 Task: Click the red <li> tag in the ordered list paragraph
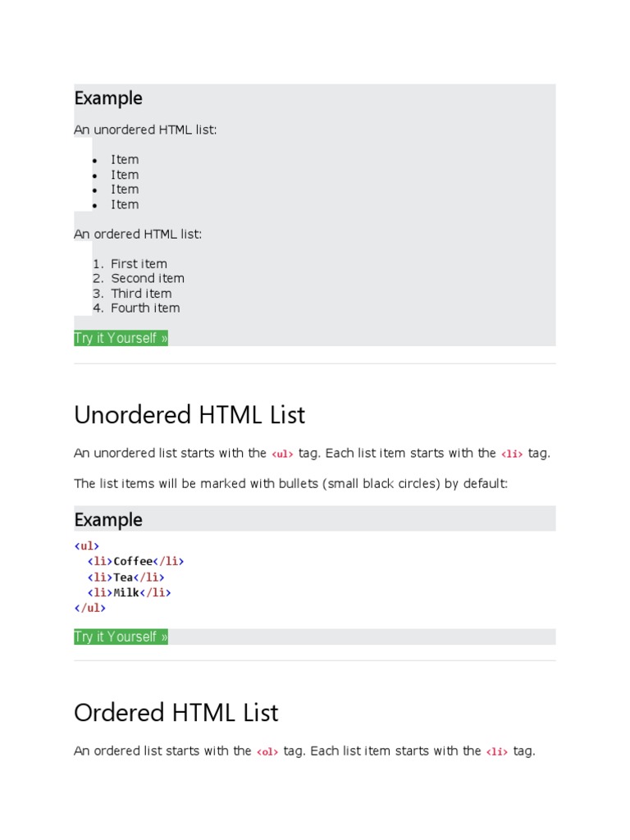pyautogui.click(x=497, y=751)
